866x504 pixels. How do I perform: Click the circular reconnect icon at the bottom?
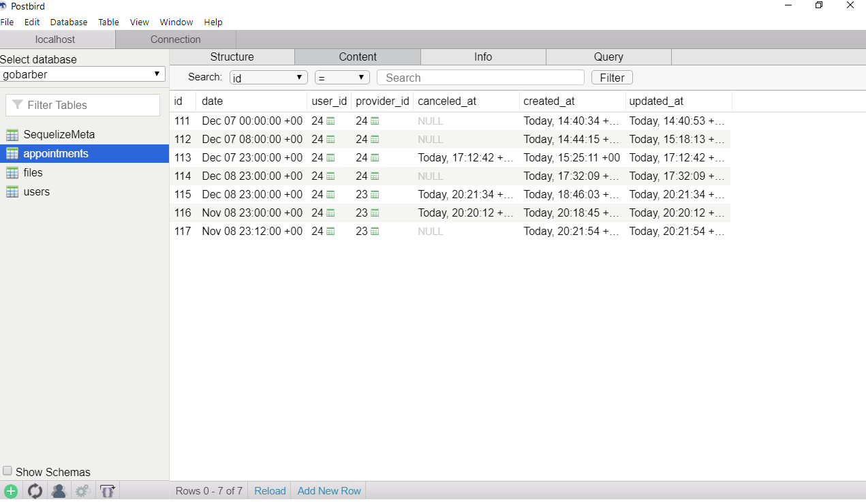pos(35,490)
